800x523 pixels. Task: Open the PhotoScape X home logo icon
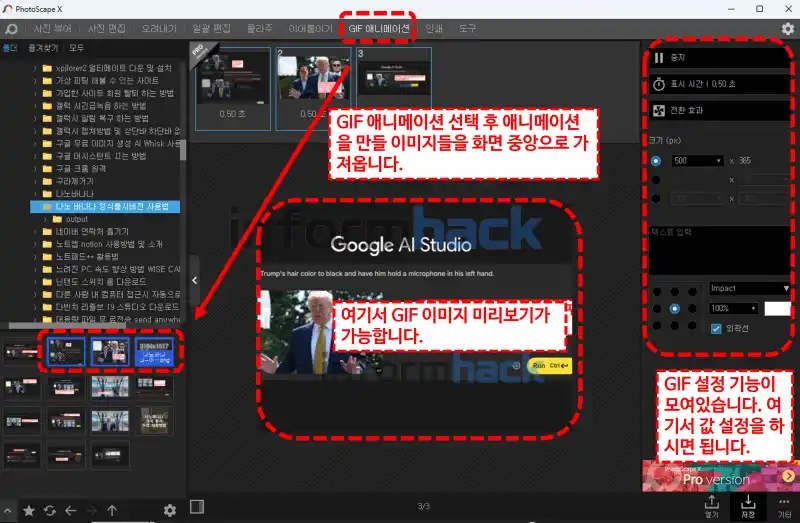(x=11, y=29)
